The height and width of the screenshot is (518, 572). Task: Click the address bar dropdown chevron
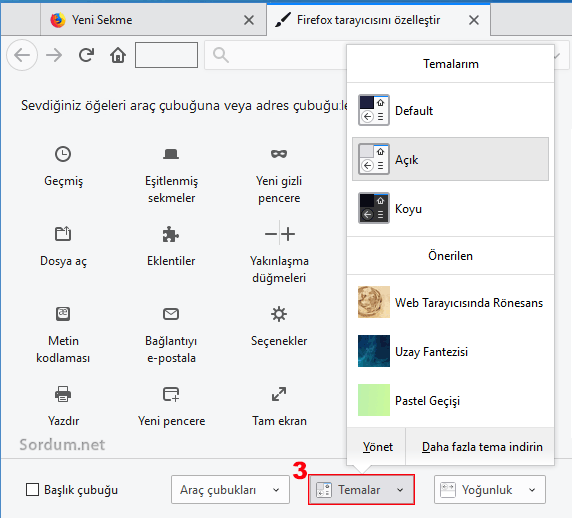557,56
